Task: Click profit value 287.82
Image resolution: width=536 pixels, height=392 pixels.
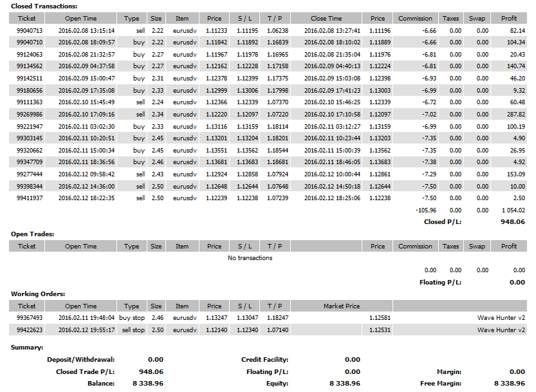Action: pos(516,114)
